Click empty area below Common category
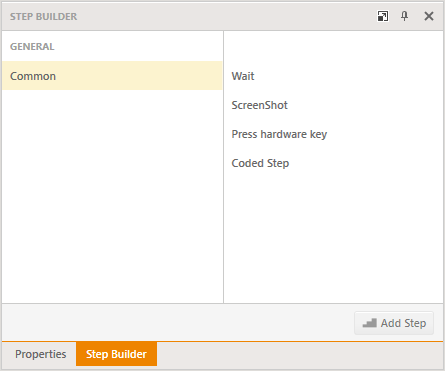 click(112, 197)
